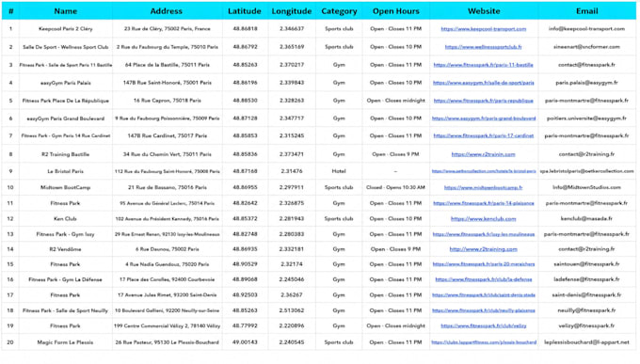
Task: Open the midtownbootcamp.fr website link
Action: point(483,188)
